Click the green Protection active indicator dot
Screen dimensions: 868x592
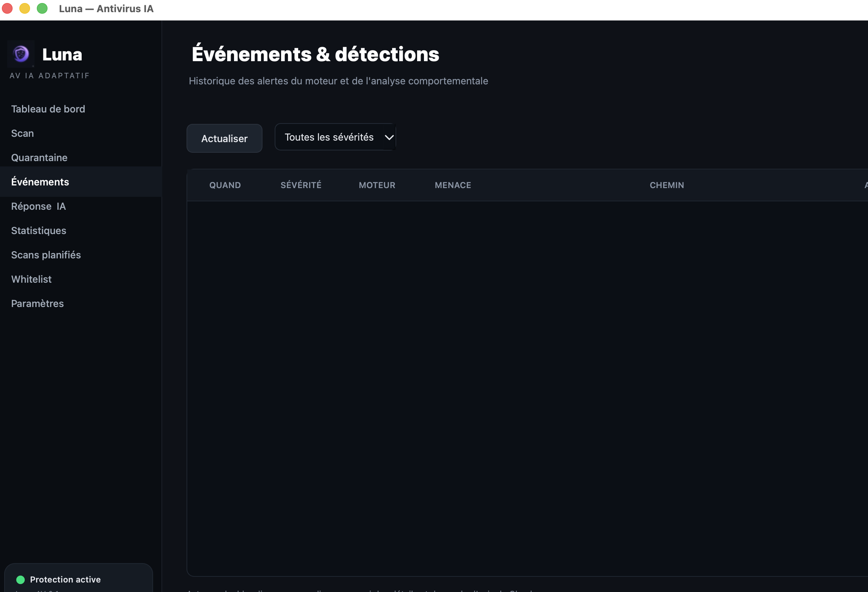point(21,580)
